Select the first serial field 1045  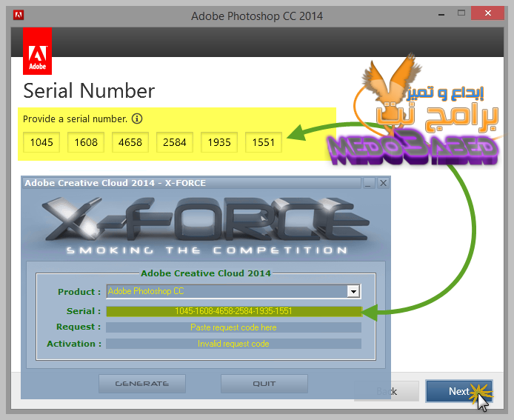point(41,142)
